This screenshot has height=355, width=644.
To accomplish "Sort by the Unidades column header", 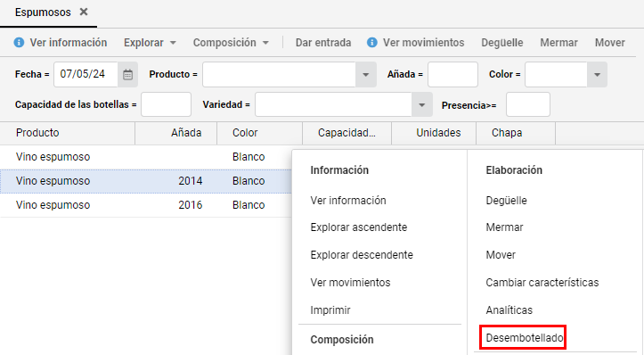I will (x=434, y=133).
